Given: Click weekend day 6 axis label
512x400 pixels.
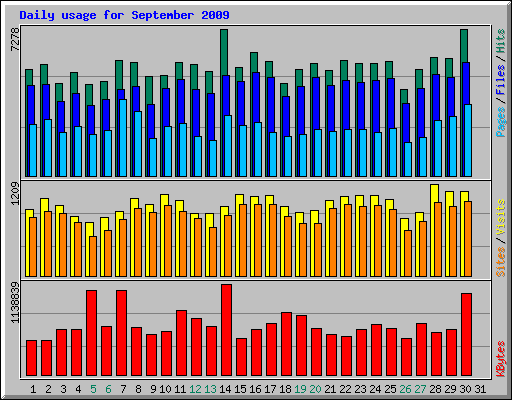Looking at the screenshot, I should 108,389.
